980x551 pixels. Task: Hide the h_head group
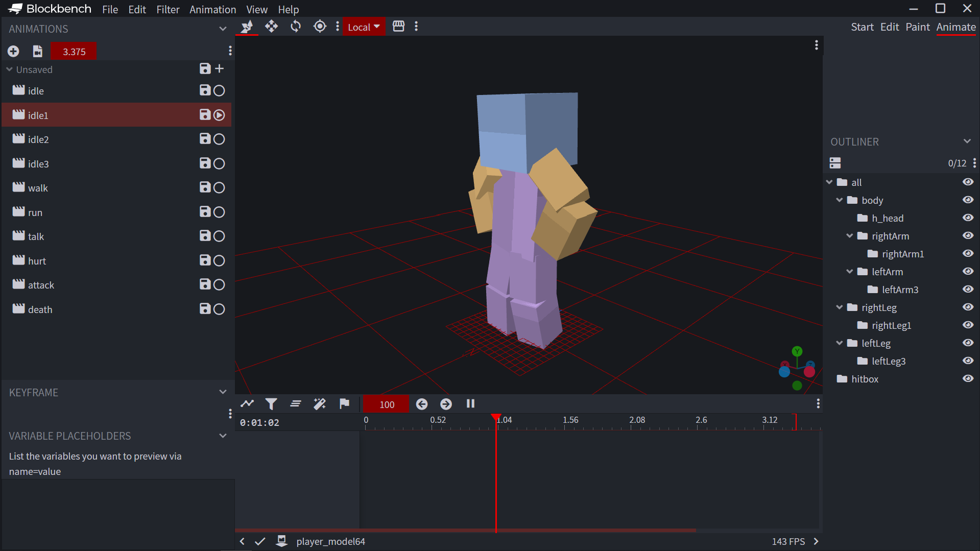(x=968, y=218)
